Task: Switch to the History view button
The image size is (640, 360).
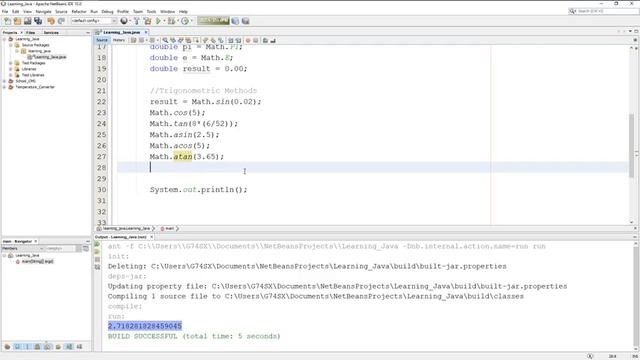Action: click(x=119, y=40)
